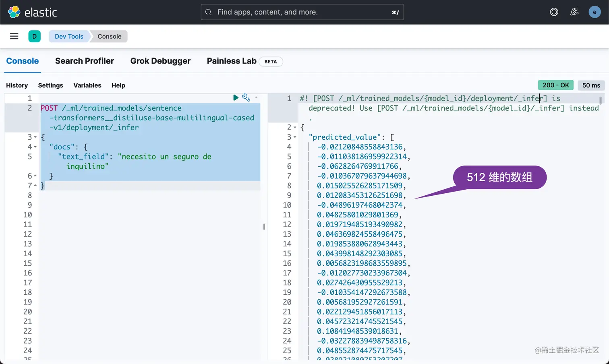Switch to Search Profiler tab
Viewport: 609px width, 364px height.
pos(85,61)
